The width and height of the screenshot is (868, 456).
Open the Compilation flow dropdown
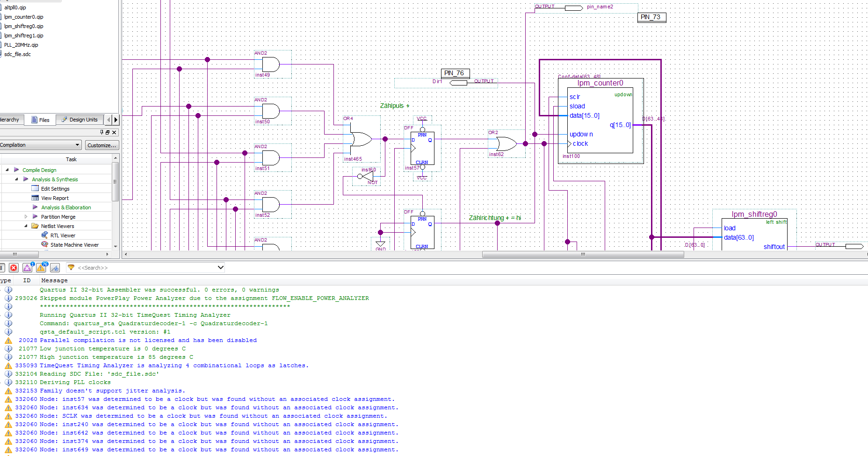[41, 145]
